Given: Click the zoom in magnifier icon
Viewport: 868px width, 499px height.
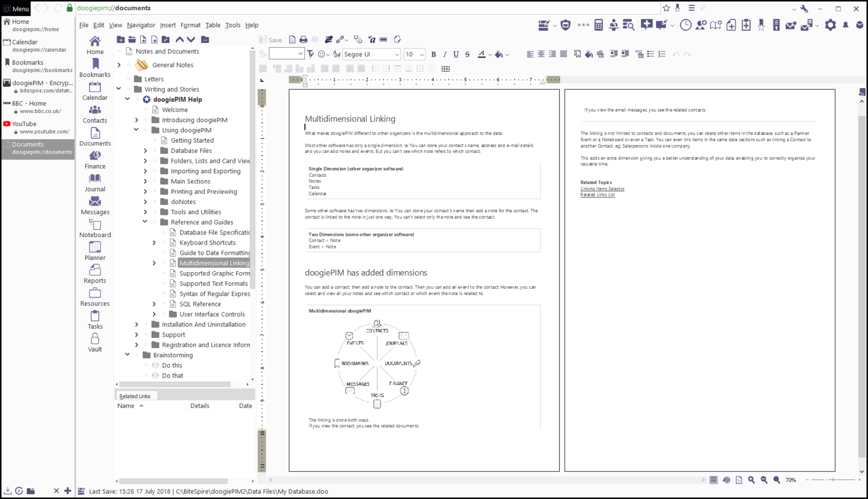Looking at the screenshot, I should (751, 480).
